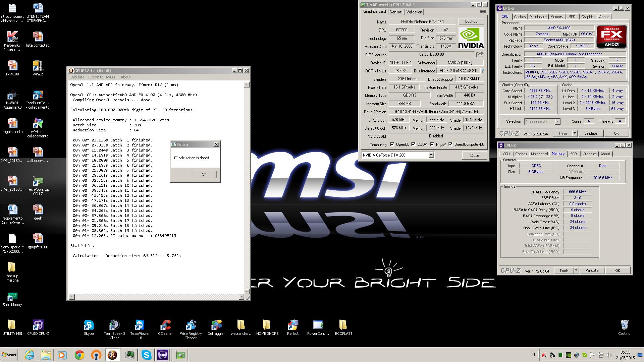This screenshot has width=644, height=362.
Task: Open the Reflect desktop shortcut
Action: click(293, 327)
